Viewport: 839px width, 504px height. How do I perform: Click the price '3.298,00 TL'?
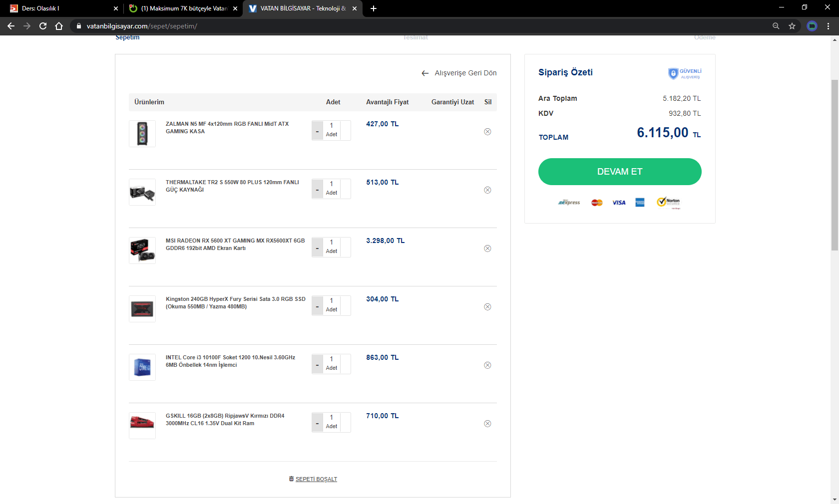tap(386, 241)
